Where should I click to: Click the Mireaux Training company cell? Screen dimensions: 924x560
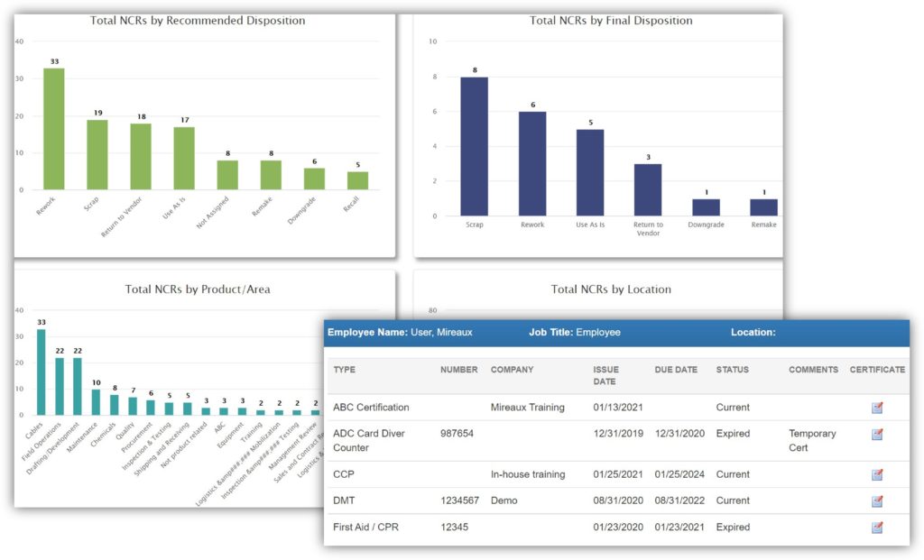click(527, 408)
